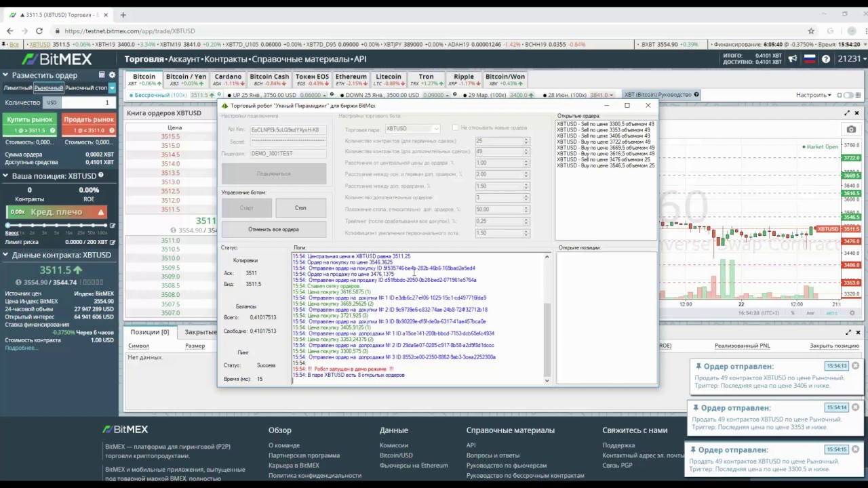
Task: Click Кросс on the leverage slider
Action: coord(12,232)
